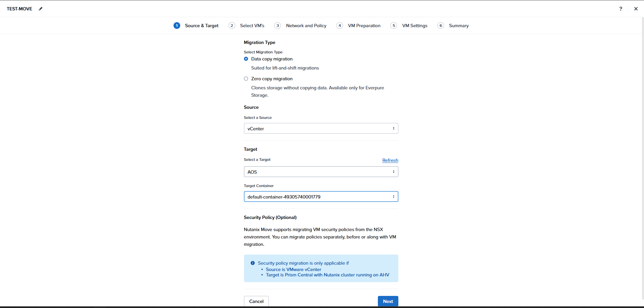The image size is (644, 308).
Task: Click the Next button
Action: (388, 301)
